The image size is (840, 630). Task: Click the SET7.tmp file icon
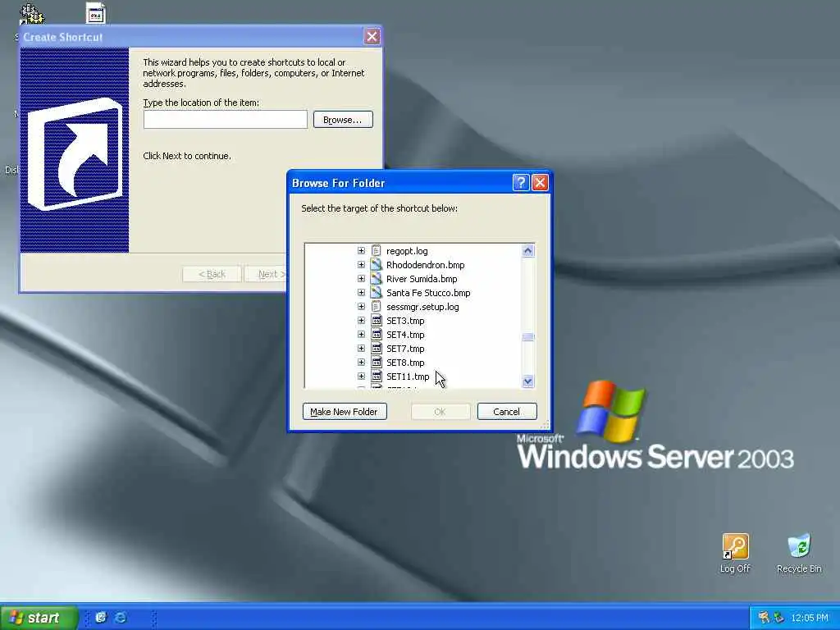click(376, 348)
